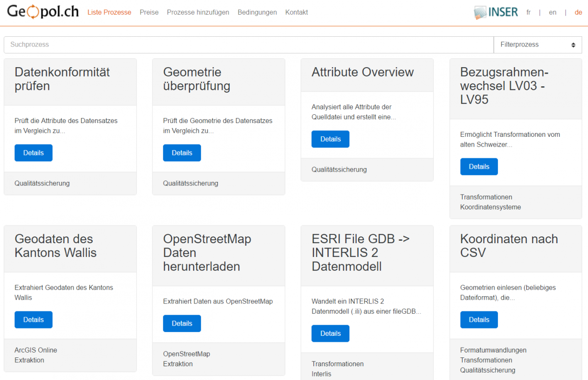Click the Koordinaten nach CSV title
588x380 pixels.
tap(509, 246)
